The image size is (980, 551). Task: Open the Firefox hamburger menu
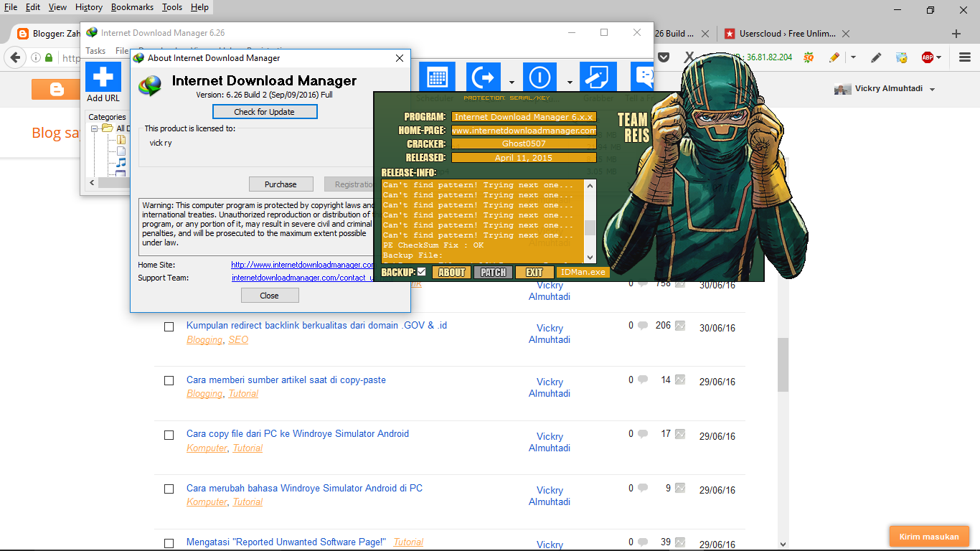965,57
